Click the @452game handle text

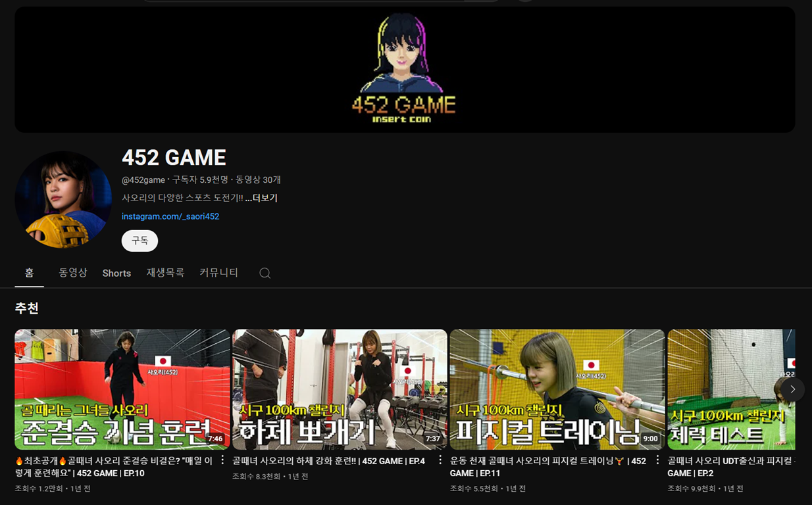(x=143, y=180)
